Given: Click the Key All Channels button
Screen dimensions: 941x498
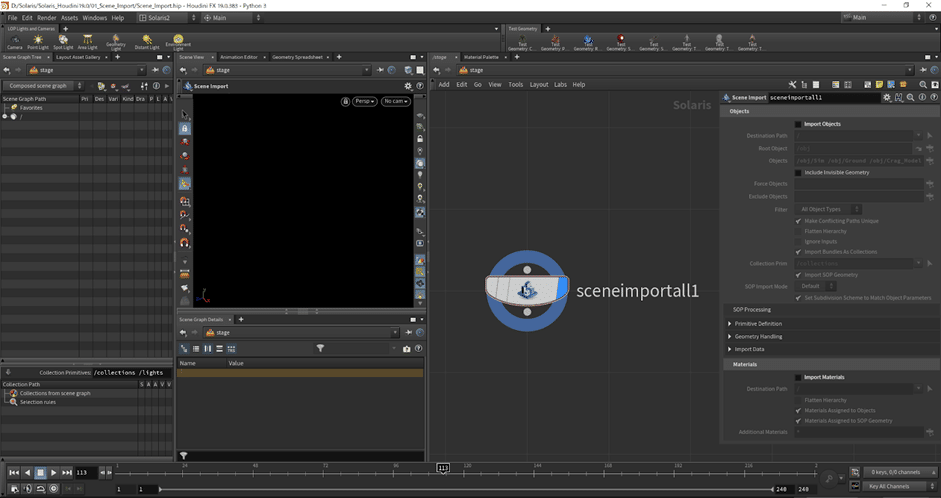Looking at the screenshot, I should tap(889, 486).
